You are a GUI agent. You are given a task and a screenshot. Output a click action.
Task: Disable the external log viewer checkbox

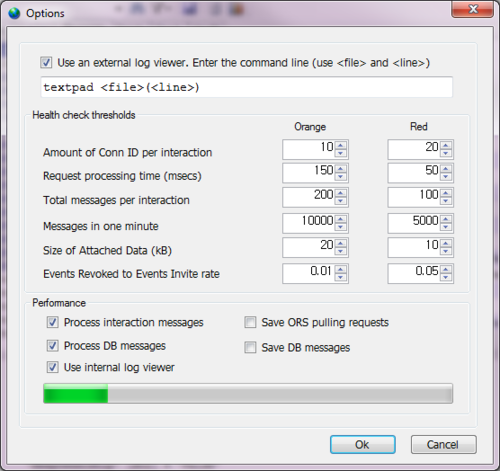(46, 62)
